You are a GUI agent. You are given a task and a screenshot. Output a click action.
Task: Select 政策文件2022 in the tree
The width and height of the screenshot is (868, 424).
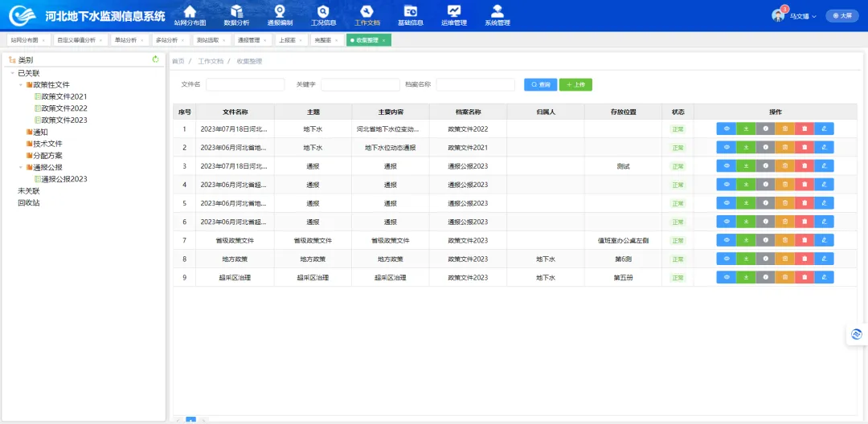point(64,108)
